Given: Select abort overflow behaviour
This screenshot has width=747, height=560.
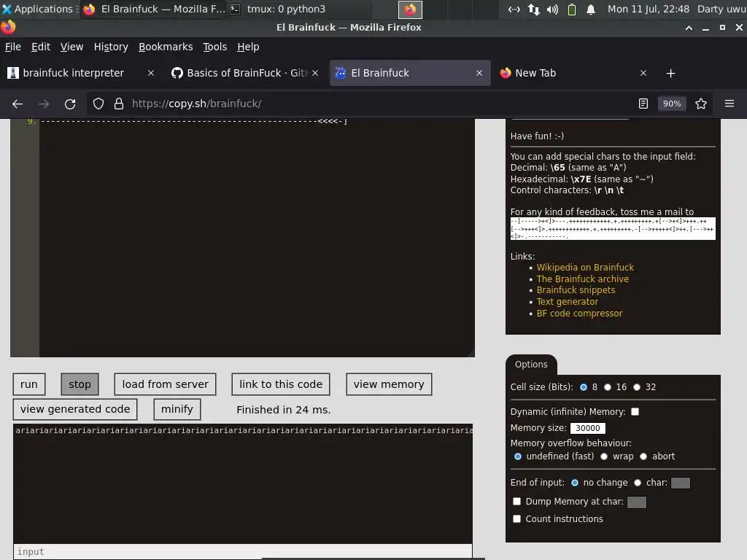Looking at the screenshot, I should point(643,456).
